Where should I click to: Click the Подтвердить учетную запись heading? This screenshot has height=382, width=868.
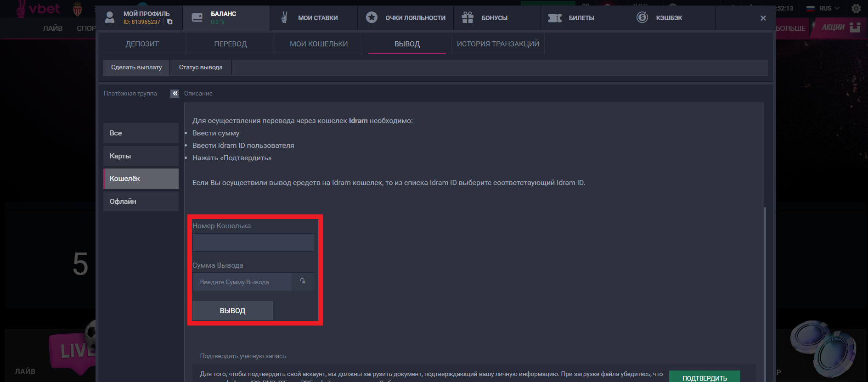coord(243,356)
